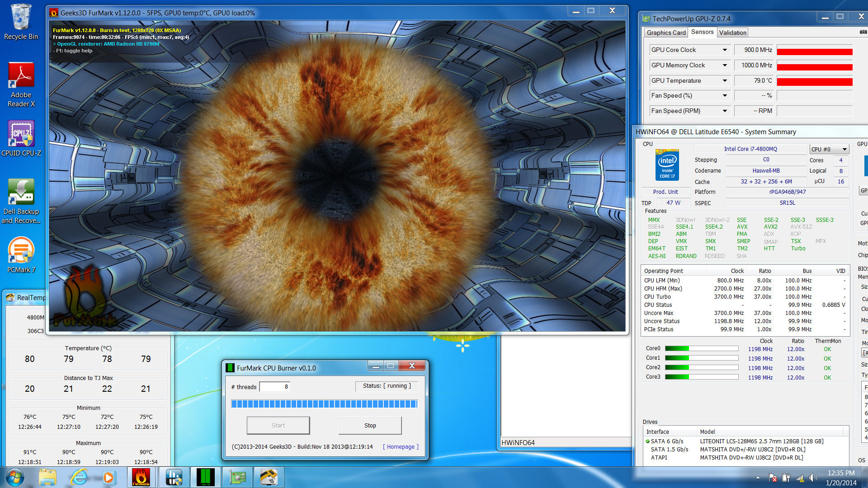Click the RealTemp taskbar icon showing 46
The width and height of the screenshot is (868, 488).
coord(269,477)
